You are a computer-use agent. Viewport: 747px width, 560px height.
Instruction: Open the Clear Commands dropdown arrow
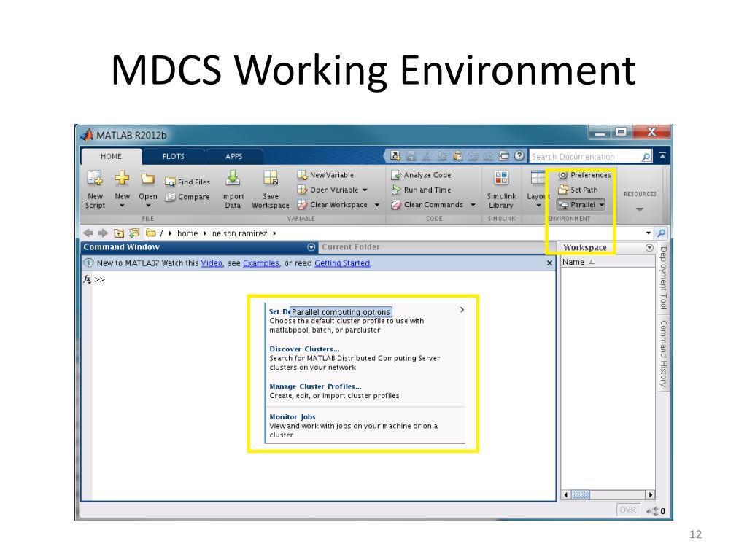tap(473, 205)
